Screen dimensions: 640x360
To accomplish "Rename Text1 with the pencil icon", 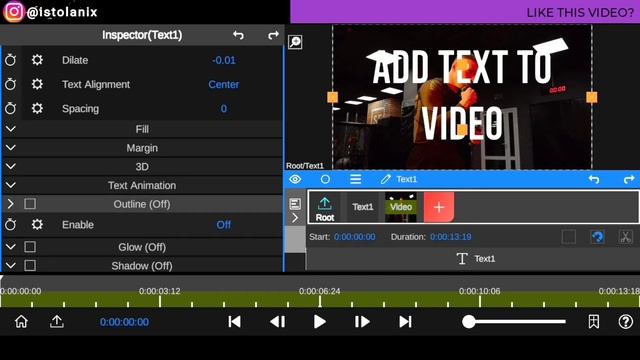I will pyautogui.click(x=385, y=179).
